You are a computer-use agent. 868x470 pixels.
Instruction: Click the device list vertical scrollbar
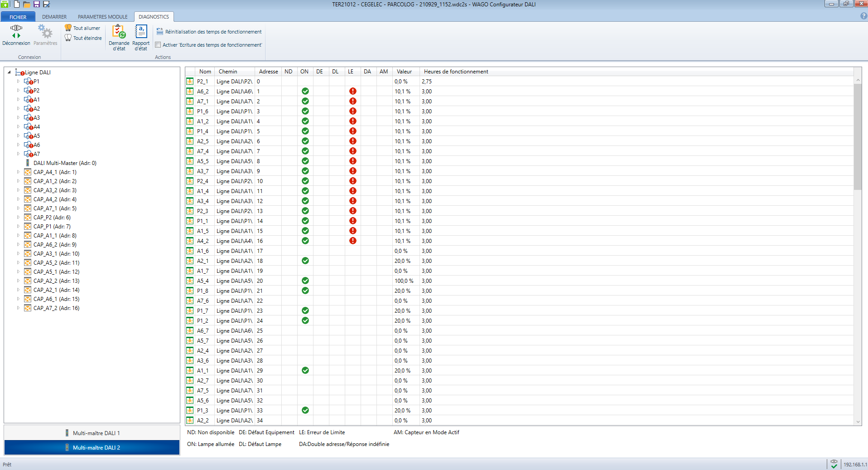[x=858, y=136]
